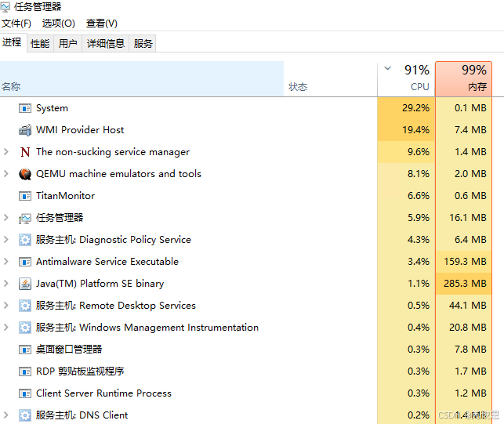Expand the 任务管理器 process group
The height and width of the screenshot is (424, 504).
pos(5,218)
